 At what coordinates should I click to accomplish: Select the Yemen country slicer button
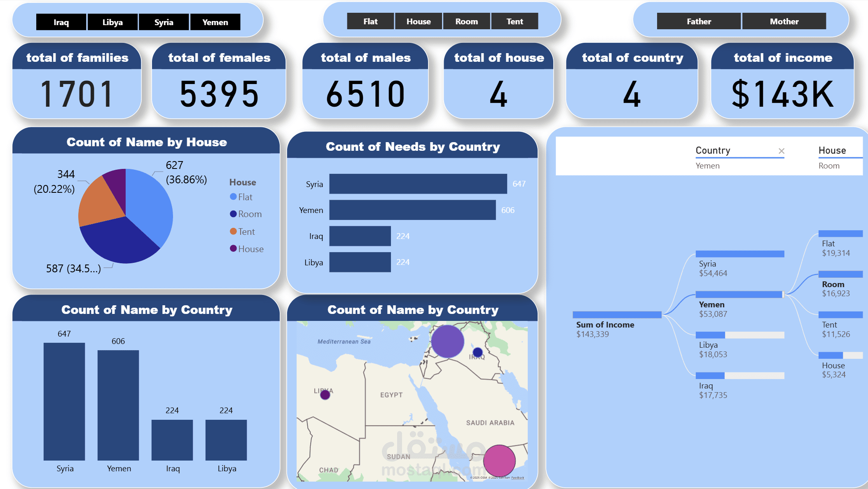pyautogui.click(x=215, y=22)
